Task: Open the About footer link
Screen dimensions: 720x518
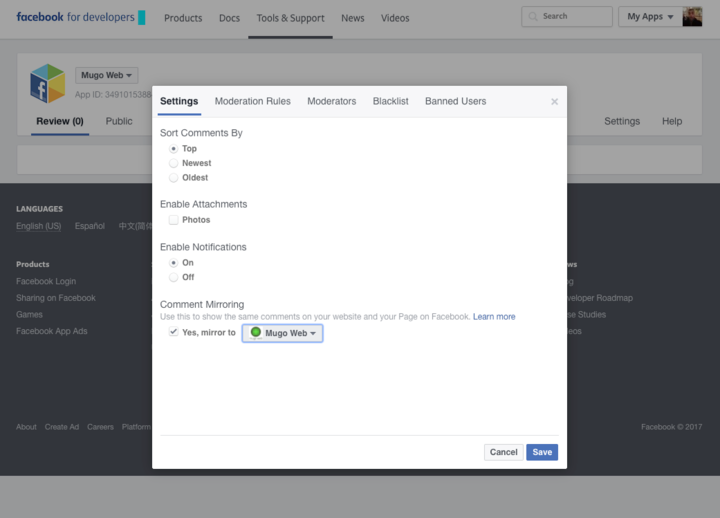Action: tap(26, 427)
